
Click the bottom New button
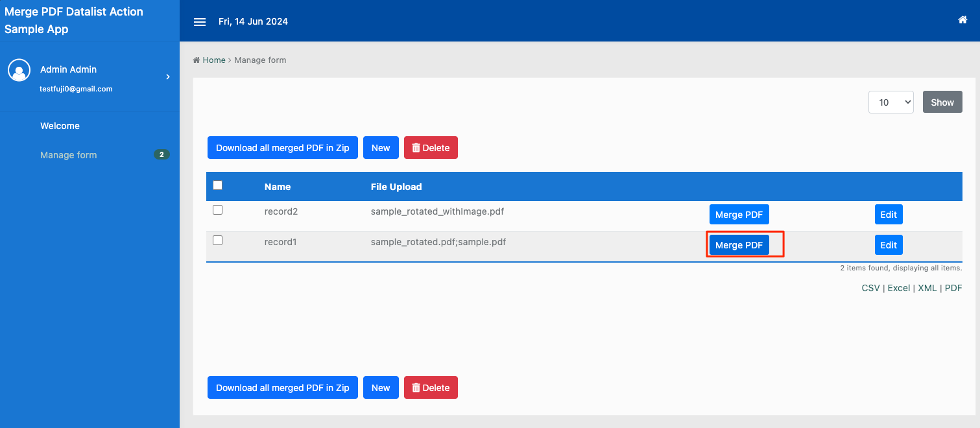381,388
